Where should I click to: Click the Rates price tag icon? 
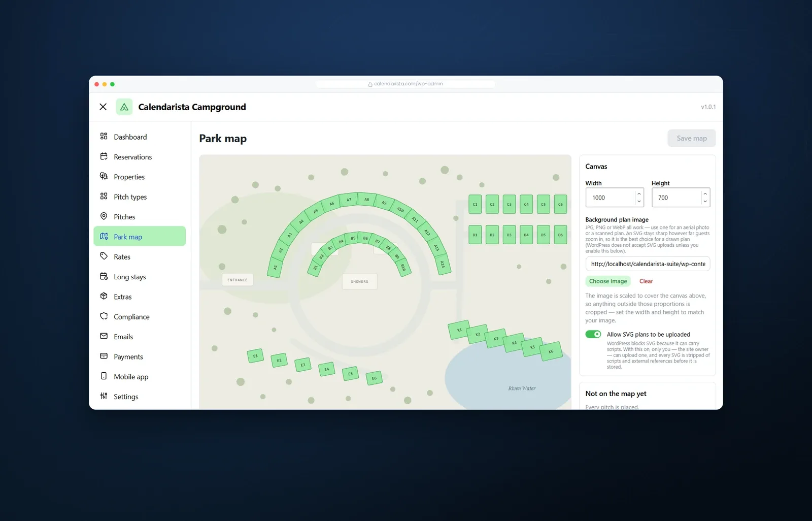point(104,256)
